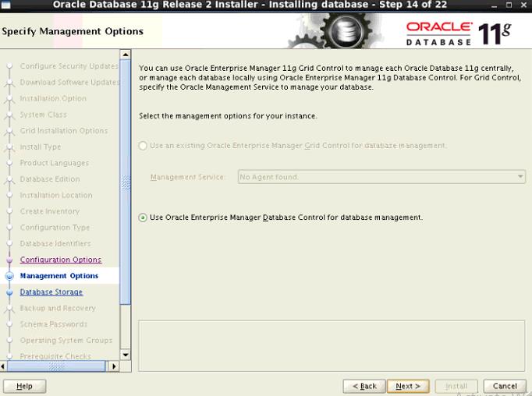Image resolution: width=532 pixels, height=396 pixels.
Task: Click the disabled Install button
Action: pos(456,386)
